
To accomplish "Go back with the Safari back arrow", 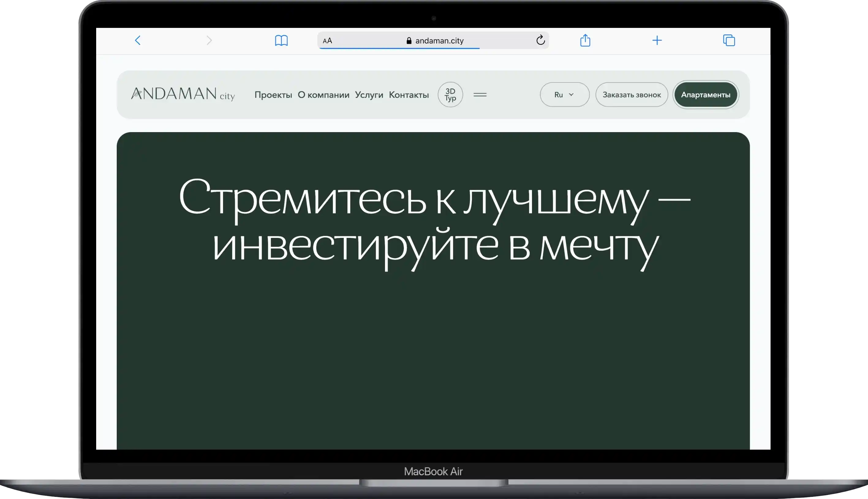I will coord(138,40).
